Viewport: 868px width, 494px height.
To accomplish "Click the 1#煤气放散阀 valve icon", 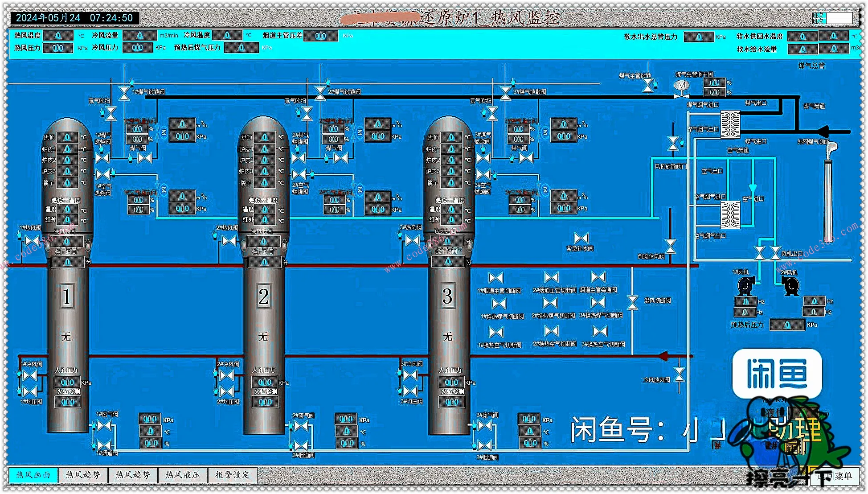I will pyautogui.click(x=124, y=93).
